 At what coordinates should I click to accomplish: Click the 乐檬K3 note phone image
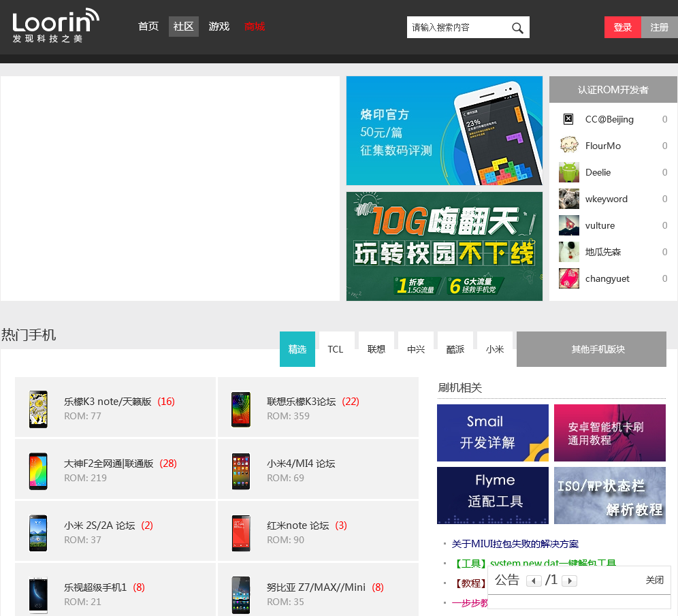[38, 409]
